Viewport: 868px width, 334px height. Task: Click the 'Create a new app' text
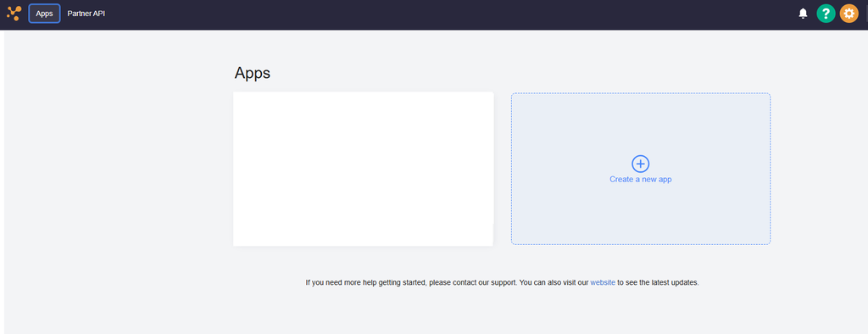(x=641, y=180)
